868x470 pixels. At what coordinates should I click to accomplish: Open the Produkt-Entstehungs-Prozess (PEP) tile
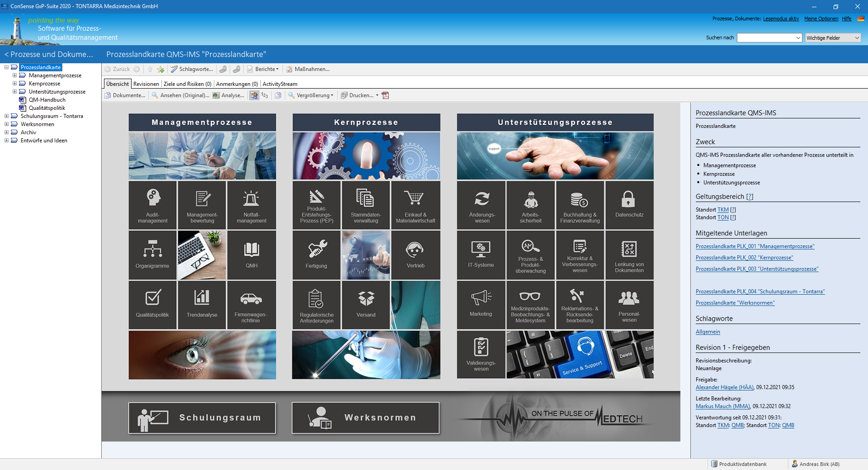click(x=316, y=205)
